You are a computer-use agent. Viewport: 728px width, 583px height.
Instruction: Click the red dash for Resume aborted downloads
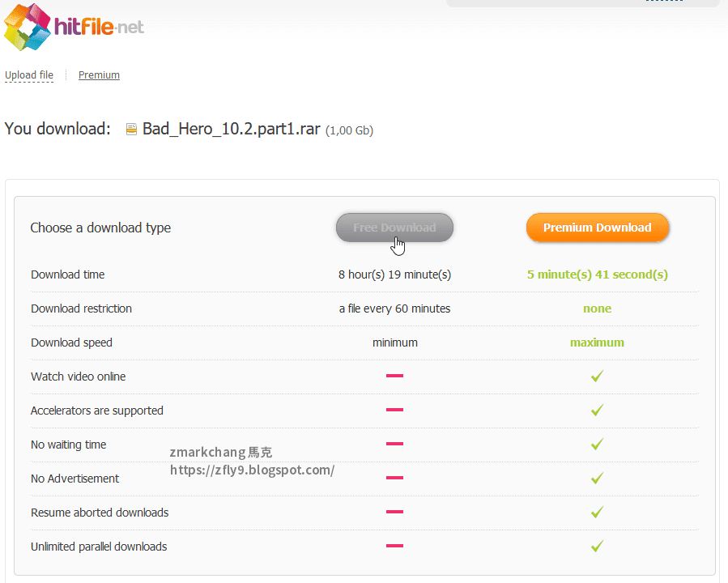coord(394,512)
